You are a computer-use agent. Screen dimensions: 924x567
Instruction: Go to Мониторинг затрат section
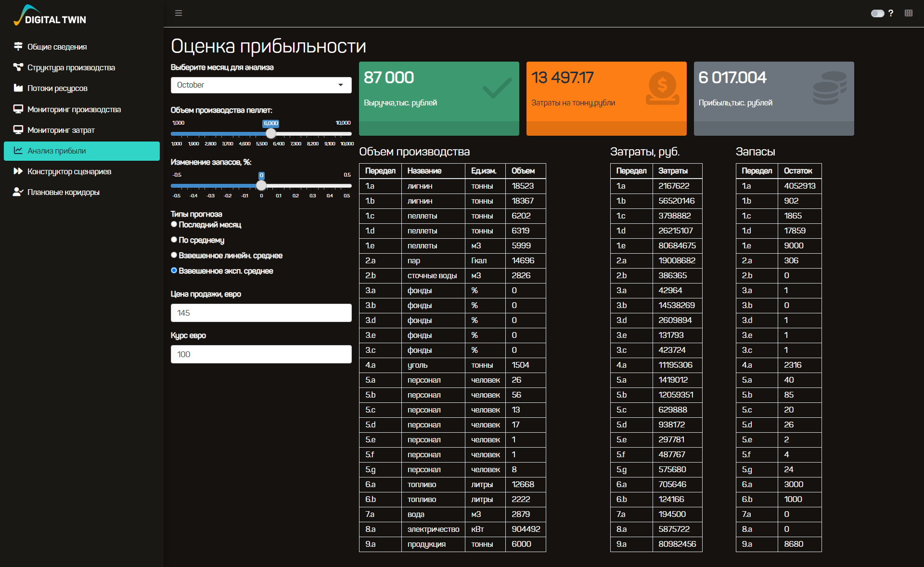click(61, 130)
